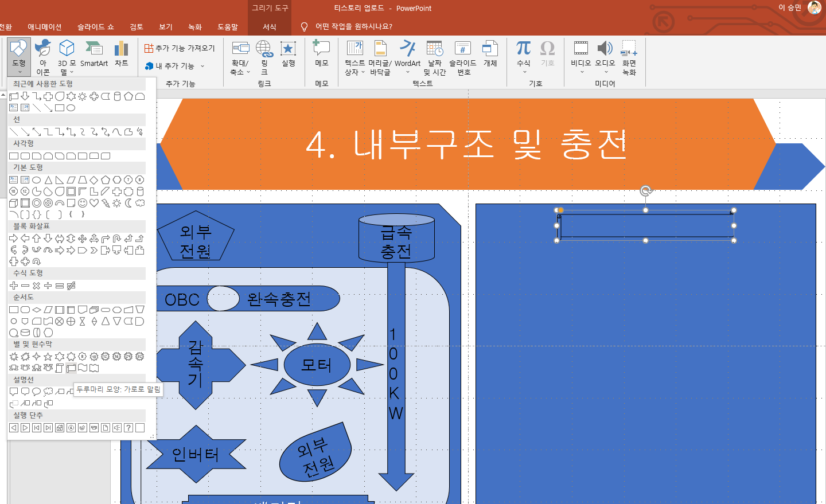Choose the moon shape in basic shapes
The width and height of the screenshot is (826, 504).
click(x=128, y=203)
